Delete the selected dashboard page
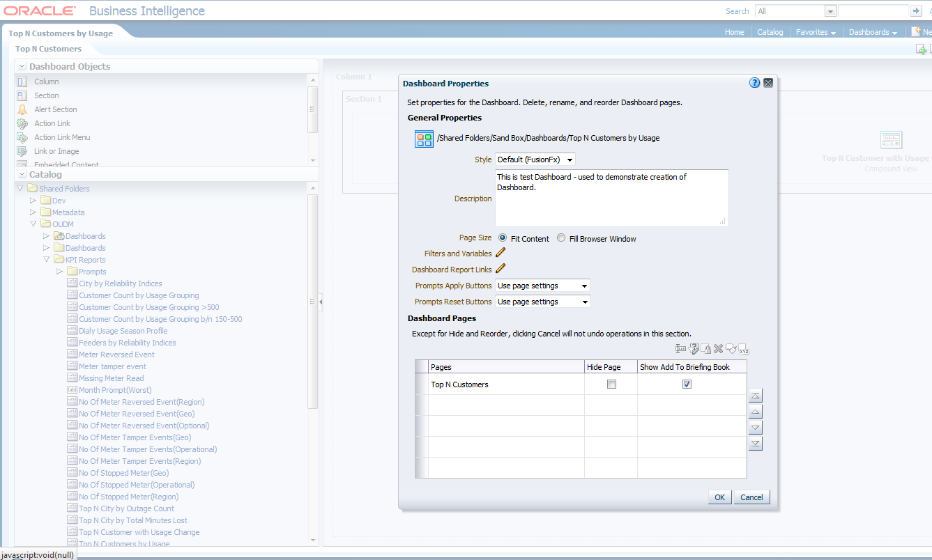 tap(718, 348)
